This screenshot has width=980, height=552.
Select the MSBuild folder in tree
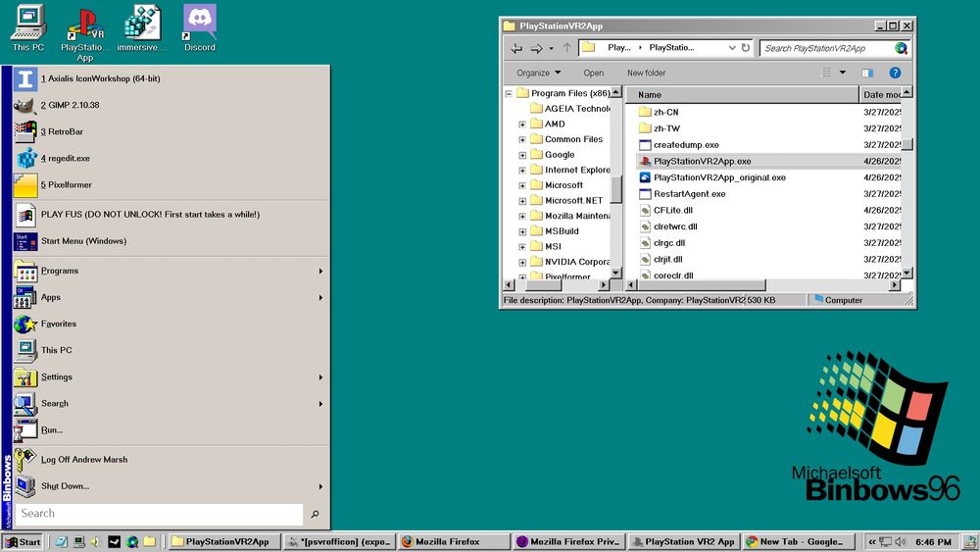(x=555, y=231)
